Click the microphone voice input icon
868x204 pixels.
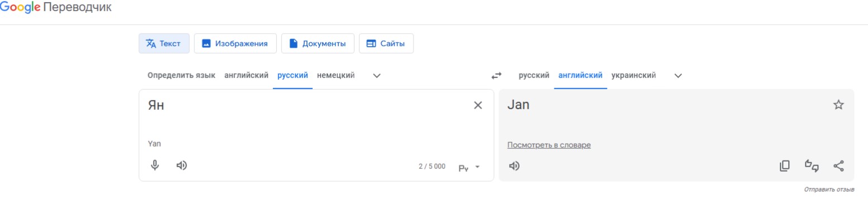coord(155,166)
